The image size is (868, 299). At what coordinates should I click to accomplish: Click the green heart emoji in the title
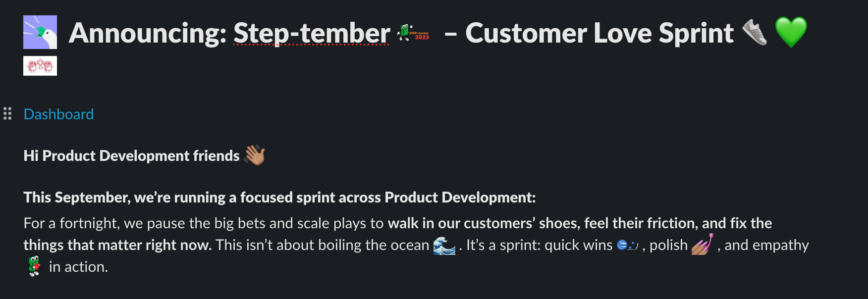pos(791,32)
